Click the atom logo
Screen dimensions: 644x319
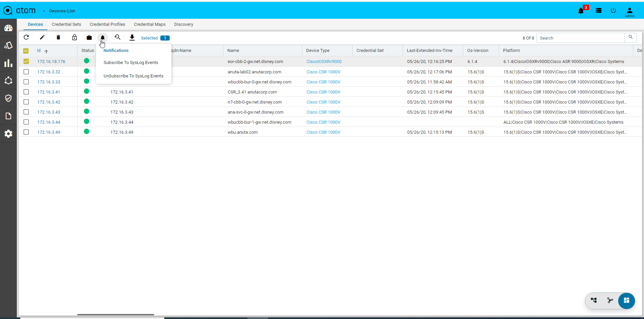19,10
